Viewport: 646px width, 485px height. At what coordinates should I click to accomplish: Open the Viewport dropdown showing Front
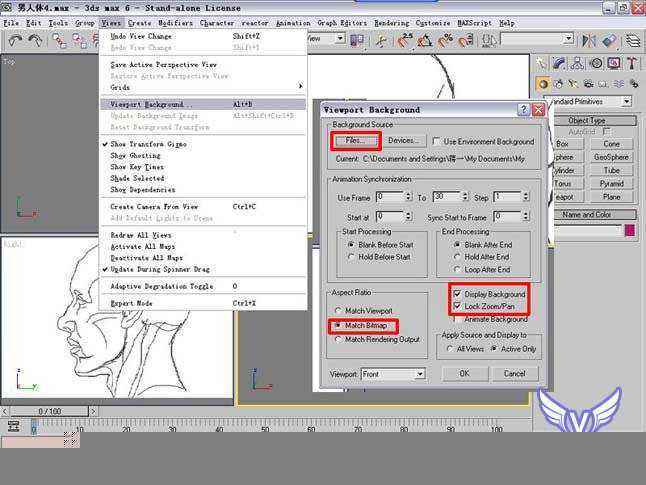tap(393, 374)
